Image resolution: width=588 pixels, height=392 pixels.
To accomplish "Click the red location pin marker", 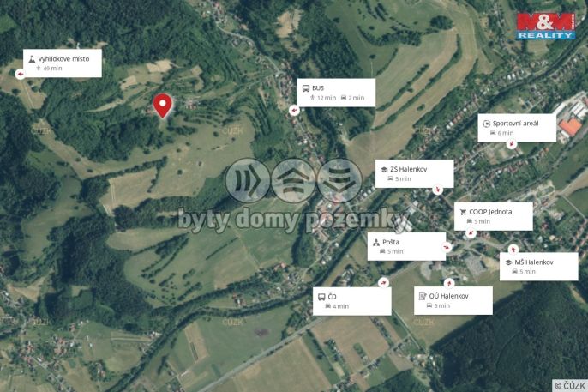I will [x=163, y=106].
